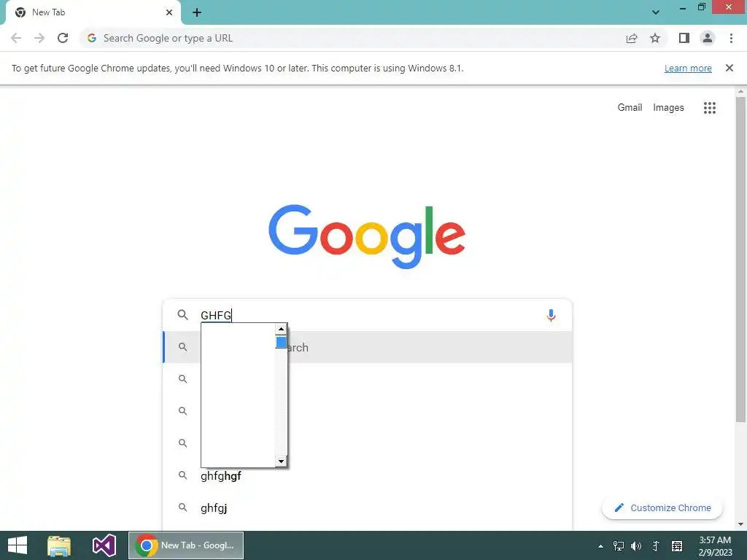Open the side panel icon
The width and height of the screenshot is (747, 560).
(684, 38)
